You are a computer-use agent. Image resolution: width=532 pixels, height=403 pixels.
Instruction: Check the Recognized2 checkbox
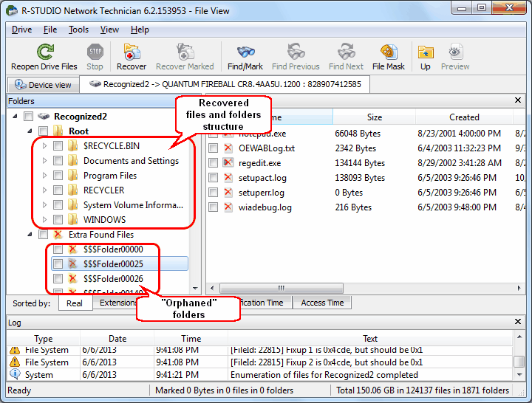tap(29, 117)
